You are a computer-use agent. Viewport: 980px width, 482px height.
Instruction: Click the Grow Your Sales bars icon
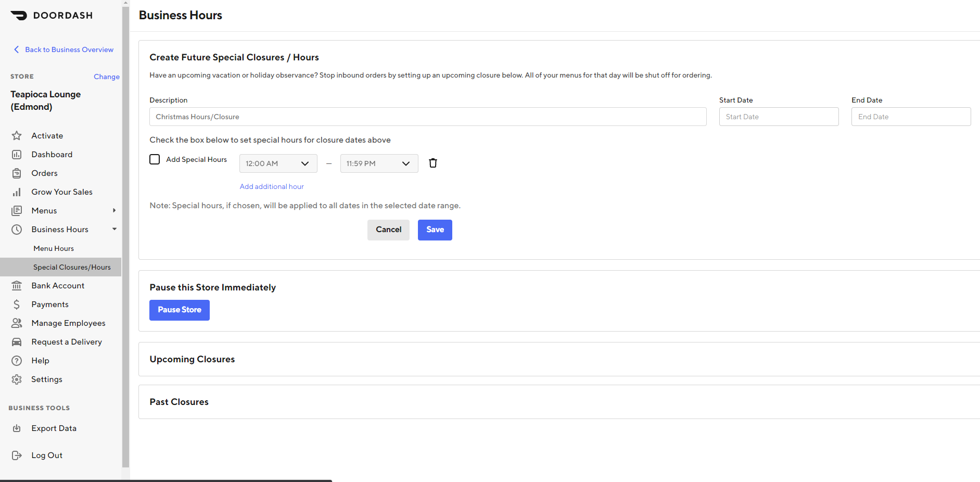17,192
